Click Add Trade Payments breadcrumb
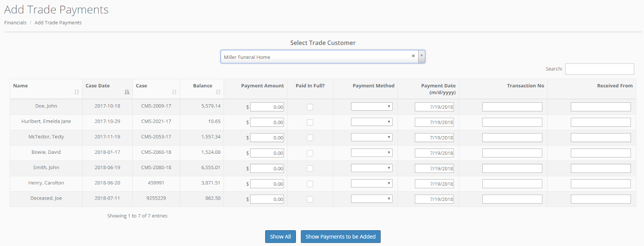The image size is (644, 246). [58, 23]
